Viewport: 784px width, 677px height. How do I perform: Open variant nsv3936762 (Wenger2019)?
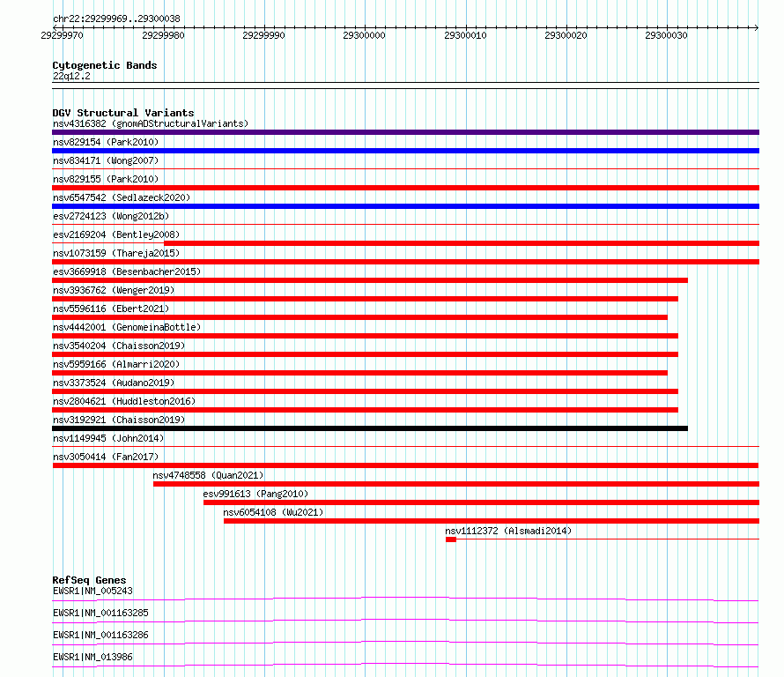[x=114, y=290]
